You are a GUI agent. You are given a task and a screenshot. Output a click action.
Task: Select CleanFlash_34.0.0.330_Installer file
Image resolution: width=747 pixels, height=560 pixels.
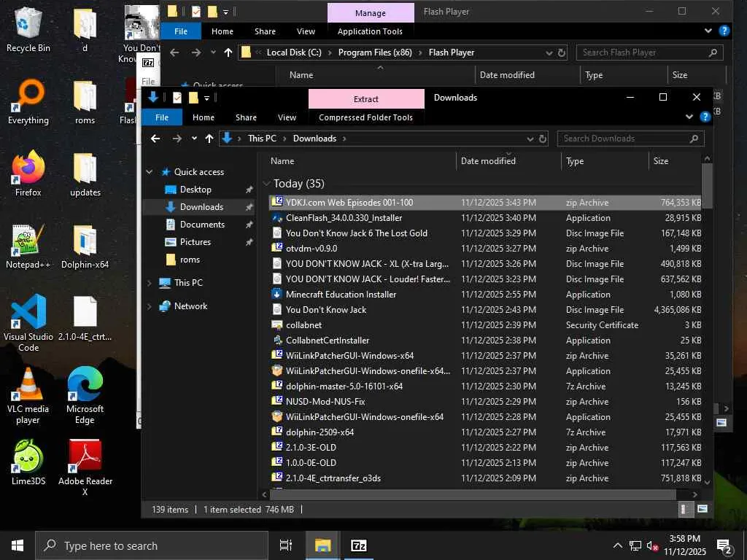click(485, 218)
